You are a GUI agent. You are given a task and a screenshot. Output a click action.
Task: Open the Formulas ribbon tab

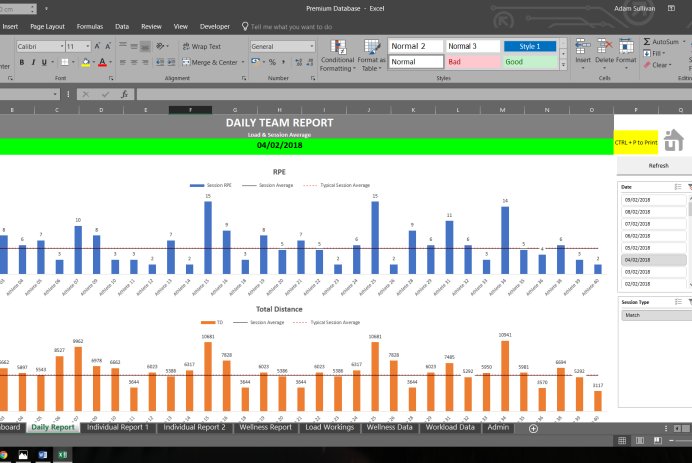(x=90, y=26)
